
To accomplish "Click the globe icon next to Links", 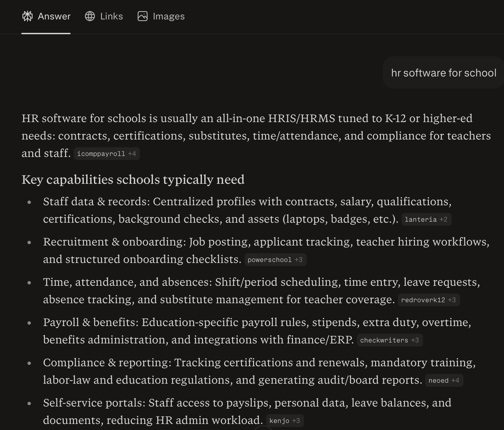I will [90, 16].
